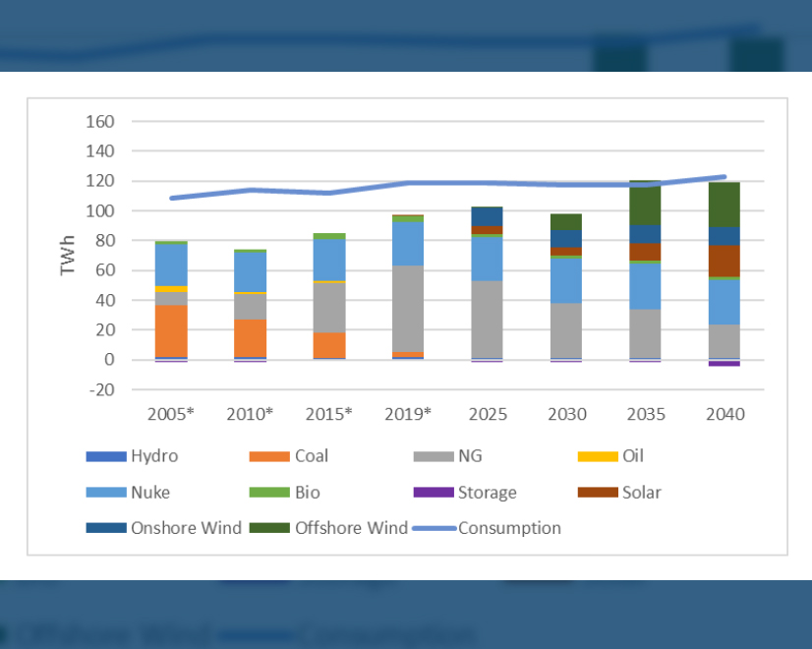The image size is (812, 649).
Task: Click the 2040 purple Storage negative bar
Action: (x=725, y=363)
